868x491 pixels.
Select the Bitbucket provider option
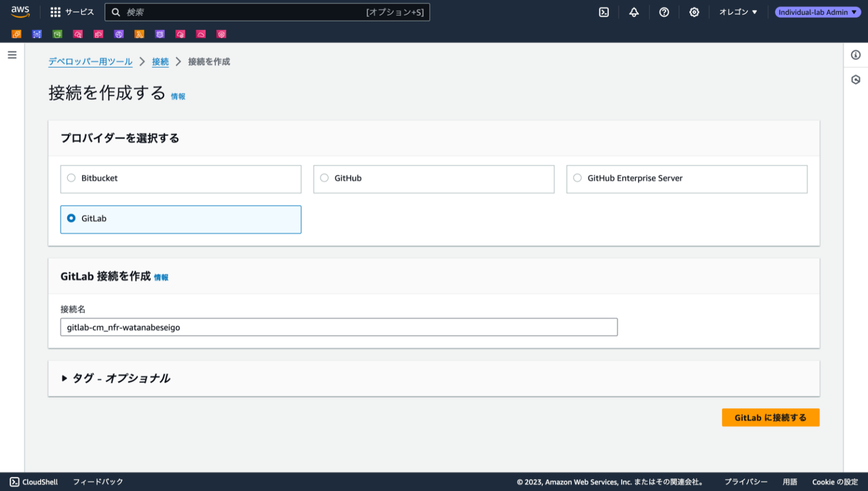tap(71, 177)
